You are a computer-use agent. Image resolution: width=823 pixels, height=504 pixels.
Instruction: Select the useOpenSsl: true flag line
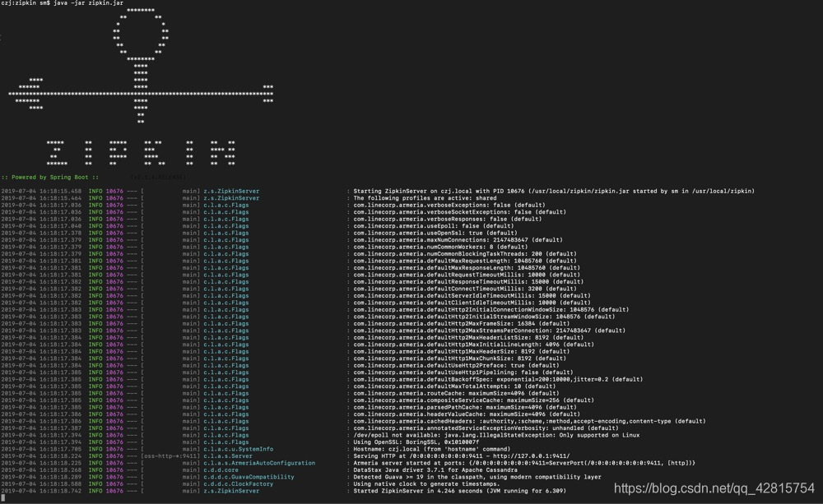click(x=435, y=233)
